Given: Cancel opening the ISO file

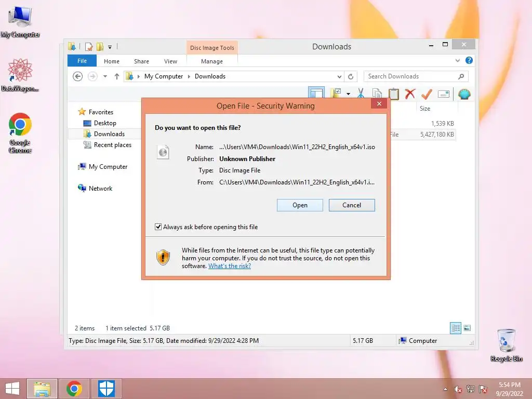Looking at the screenshot, I should (x=352, y=205).
